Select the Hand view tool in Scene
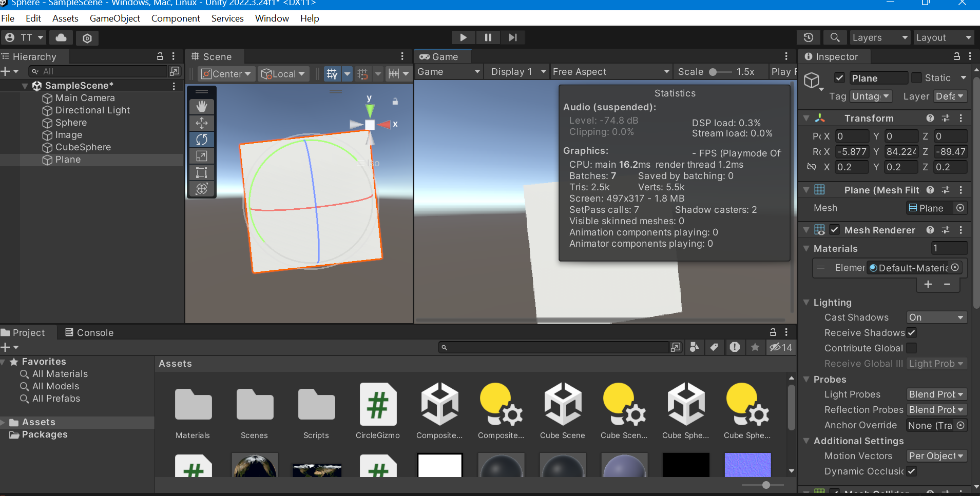980x496 pixels. (202, 107)
